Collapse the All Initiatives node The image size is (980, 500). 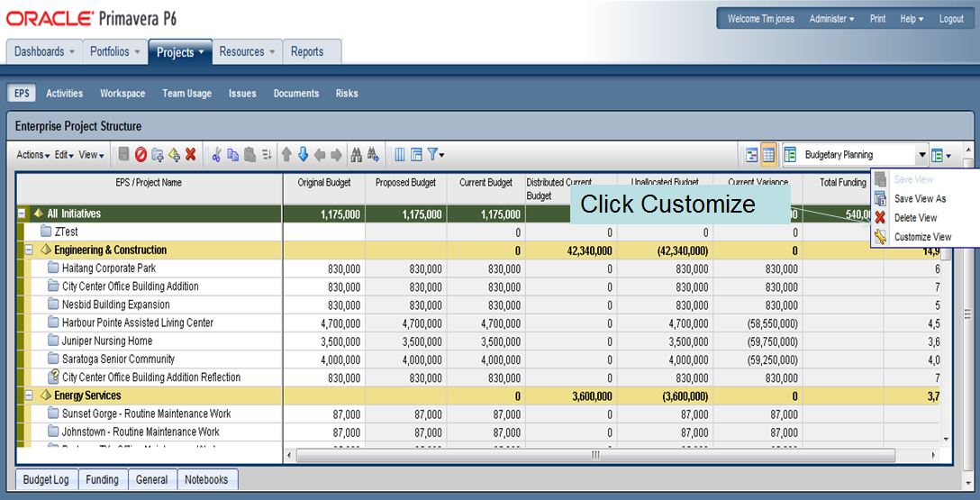click(22, 214)
